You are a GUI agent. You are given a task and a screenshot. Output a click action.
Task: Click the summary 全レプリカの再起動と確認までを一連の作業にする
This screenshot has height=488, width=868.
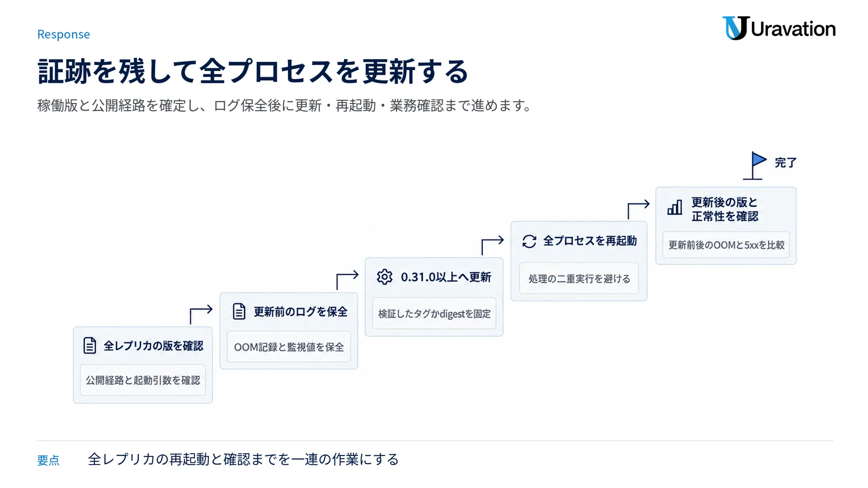click(244, 459)
